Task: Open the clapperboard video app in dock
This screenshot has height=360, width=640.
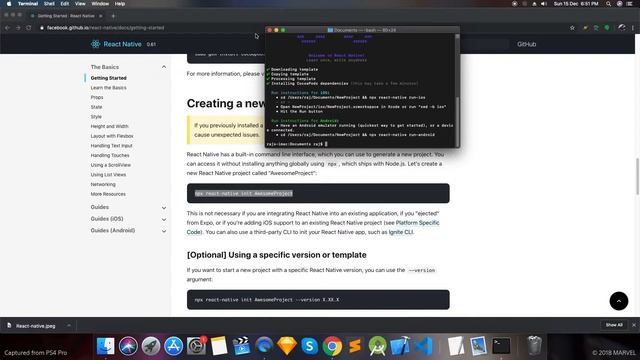Action: (x=241, y=346)
